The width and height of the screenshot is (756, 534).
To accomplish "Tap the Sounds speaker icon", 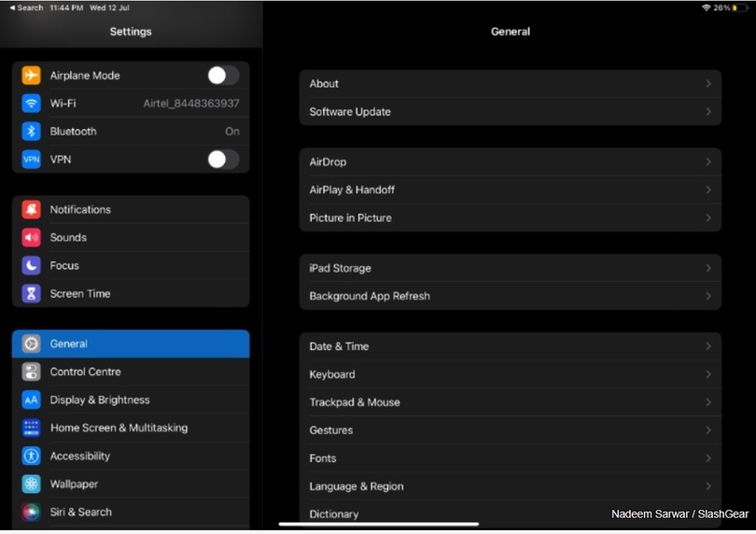I will pyautogui.click(x=32, y=237).
